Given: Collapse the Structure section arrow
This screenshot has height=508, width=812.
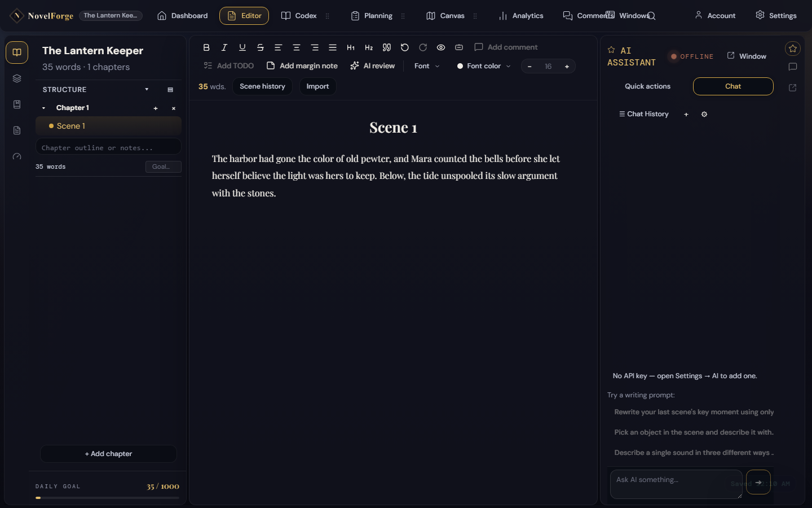Looking at the screenshot, I should [x=147, y=90].
